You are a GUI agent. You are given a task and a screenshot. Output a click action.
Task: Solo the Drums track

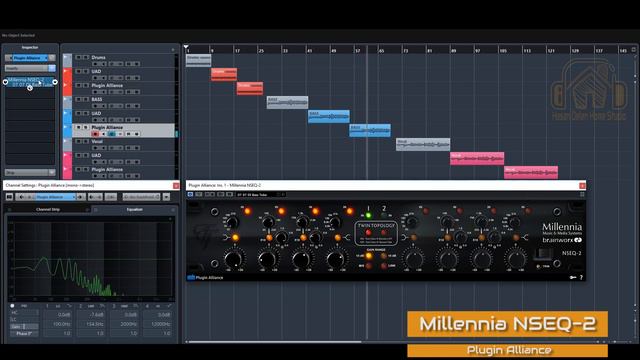click(86, 58)
